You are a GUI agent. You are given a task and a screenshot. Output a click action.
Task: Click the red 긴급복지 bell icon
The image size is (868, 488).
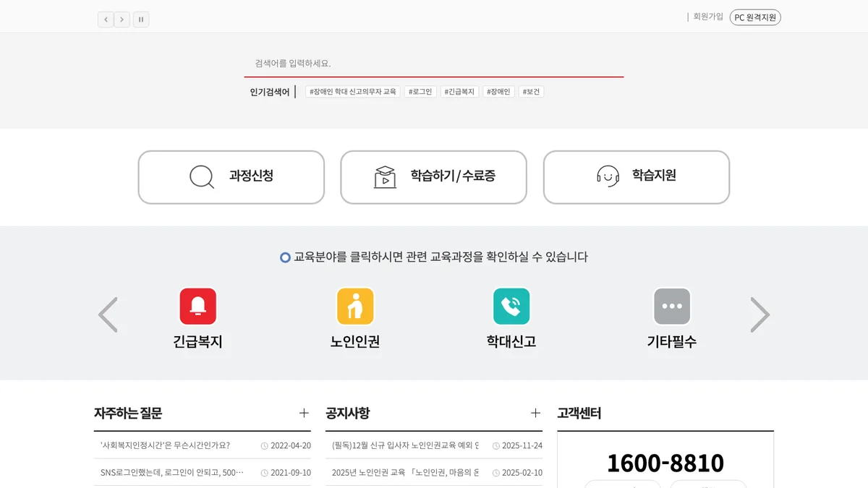click(197, 306)
